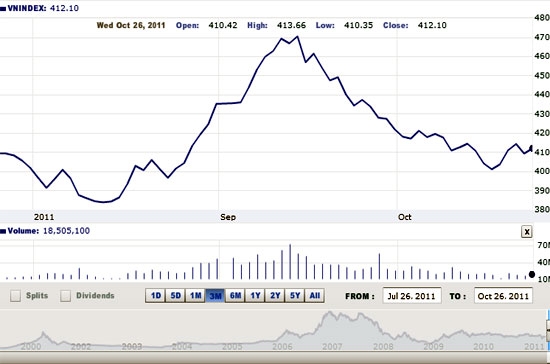
Task: Click 2002 in the overview timeline
Action: 81,346
